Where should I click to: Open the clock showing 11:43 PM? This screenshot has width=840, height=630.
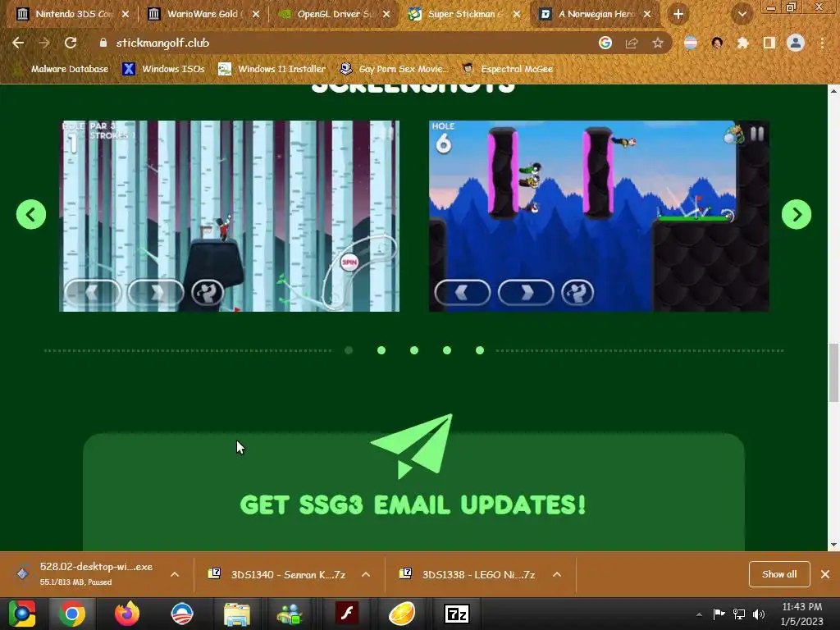pyautogui.click(x=801, y=614)
